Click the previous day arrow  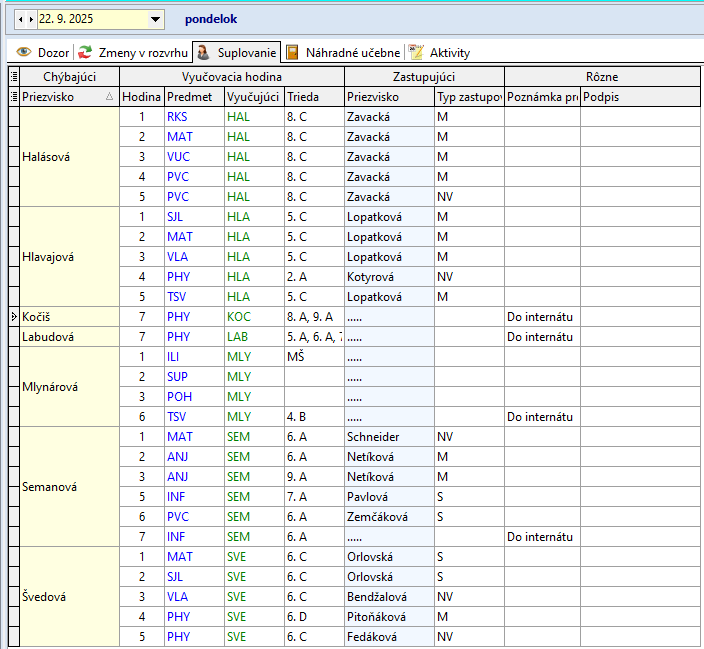(21, 19)
